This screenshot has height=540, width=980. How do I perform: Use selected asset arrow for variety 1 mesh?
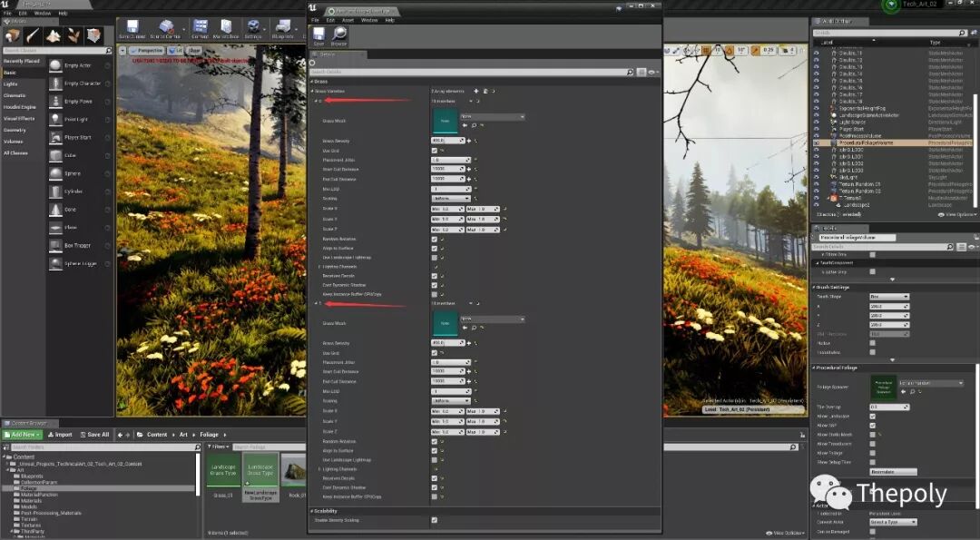(465, 328)
